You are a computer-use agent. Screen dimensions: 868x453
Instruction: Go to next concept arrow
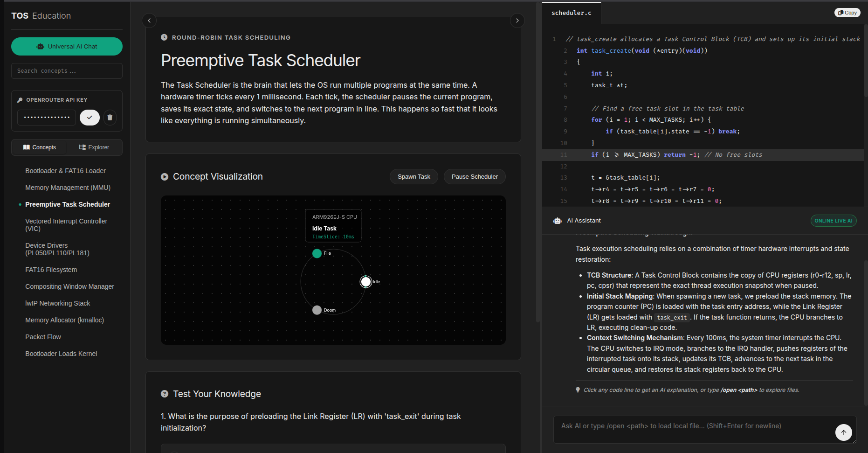pos(517,21)
